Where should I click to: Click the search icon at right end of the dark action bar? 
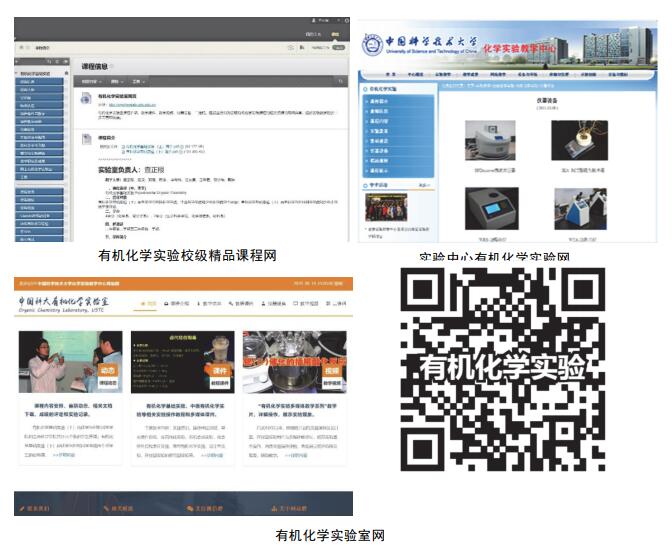341,81
